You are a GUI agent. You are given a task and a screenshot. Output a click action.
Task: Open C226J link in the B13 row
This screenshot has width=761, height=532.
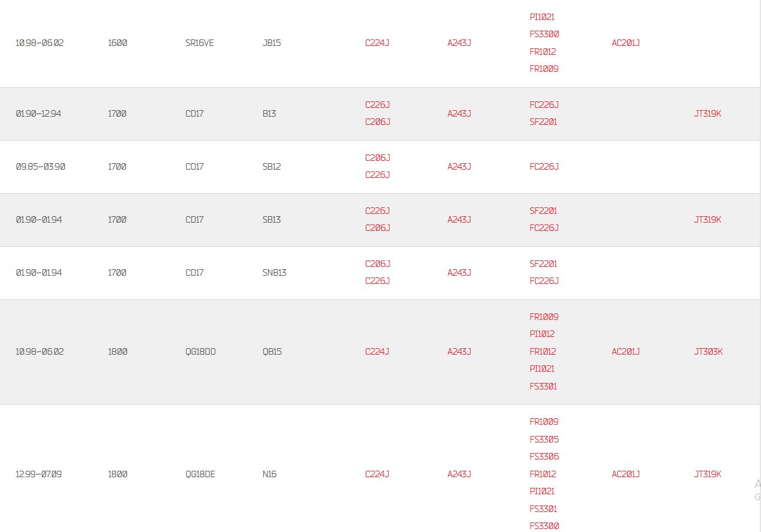378,105
